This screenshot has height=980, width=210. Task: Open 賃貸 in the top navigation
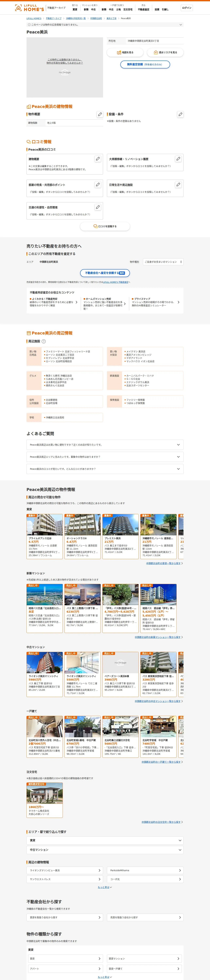pyautogui.click(x=75, y=9)
